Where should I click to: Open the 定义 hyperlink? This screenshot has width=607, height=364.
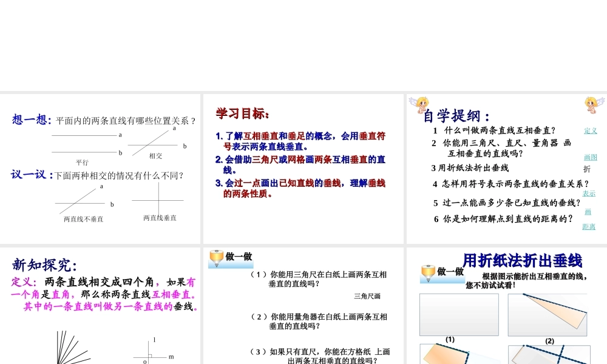pyautogui.click(x=590, y=131)
